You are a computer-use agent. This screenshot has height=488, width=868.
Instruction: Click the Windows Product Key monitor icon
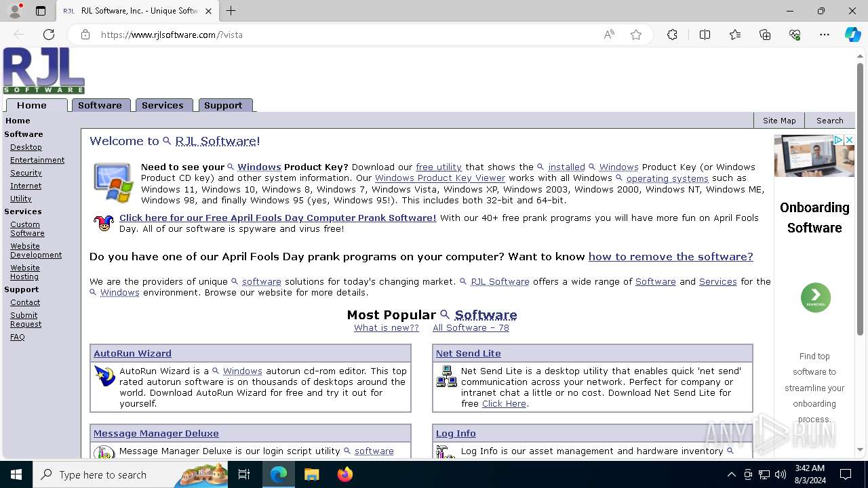(113, 183)
